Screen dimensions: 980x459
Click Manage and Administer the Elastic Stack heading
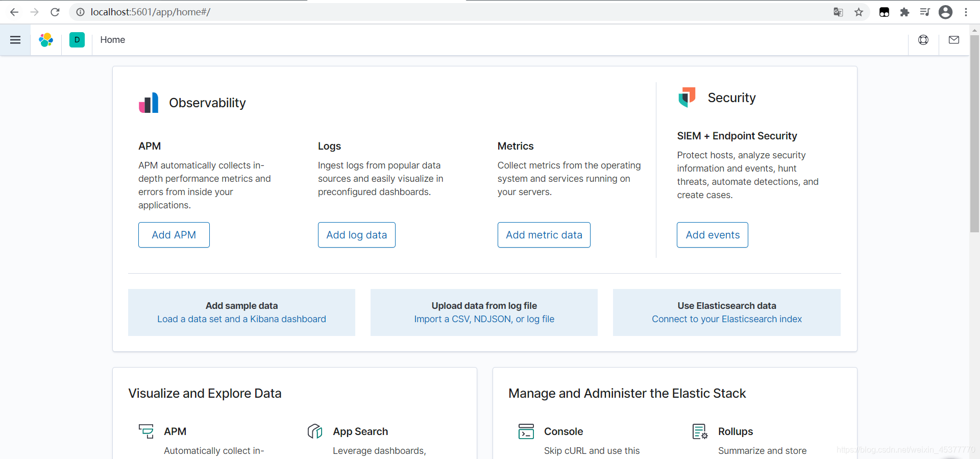[x=627, y=393]
